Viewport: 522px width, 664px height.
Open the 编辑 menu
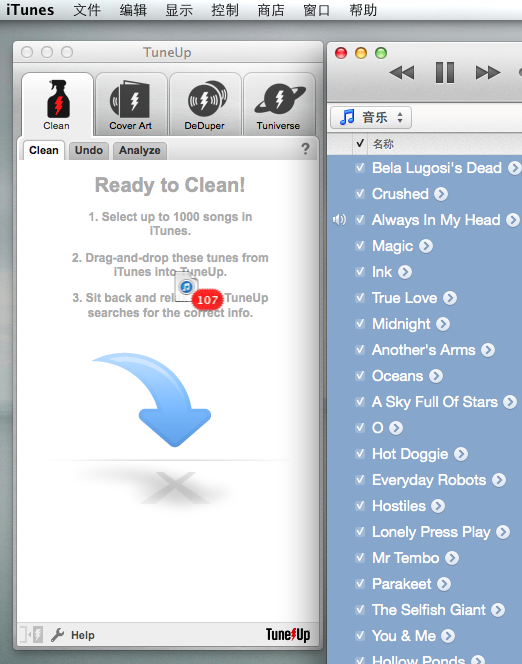tap(133, 10)
